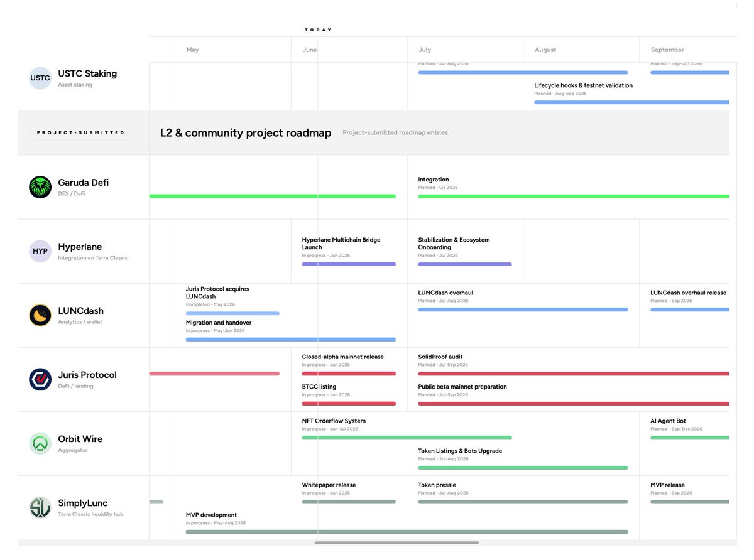This screenshot has width=754, height=560.
Task: Click the PROJECT-SUBMITTED pill badge
Action: coord(81,132)
